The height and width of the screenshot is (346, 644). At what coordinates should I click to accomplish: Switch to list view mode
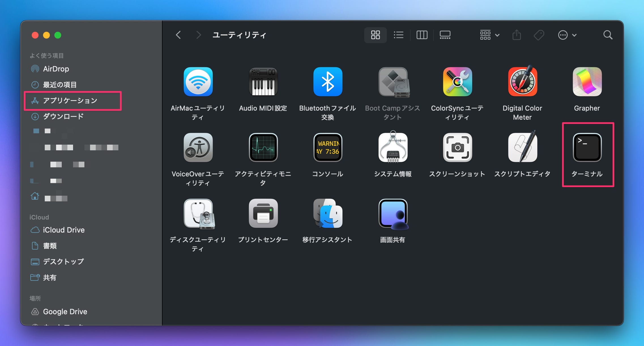(x=398, y=35)
